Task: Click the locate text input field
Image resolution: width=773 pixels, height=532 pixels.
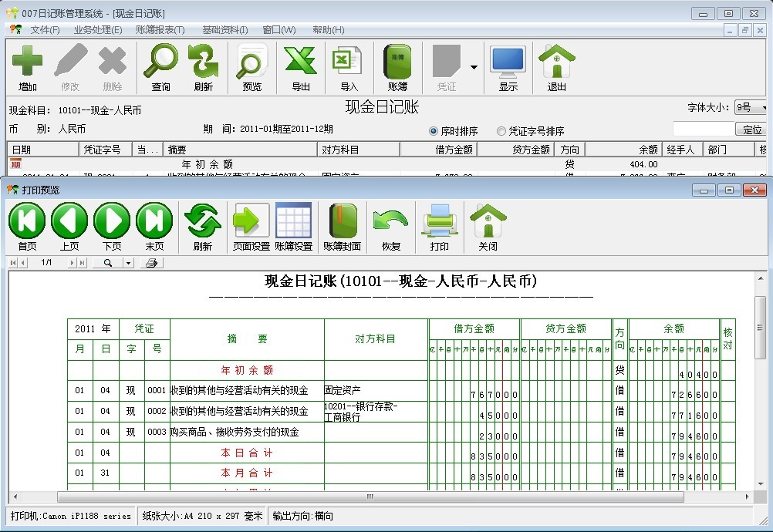Action: 703,130
